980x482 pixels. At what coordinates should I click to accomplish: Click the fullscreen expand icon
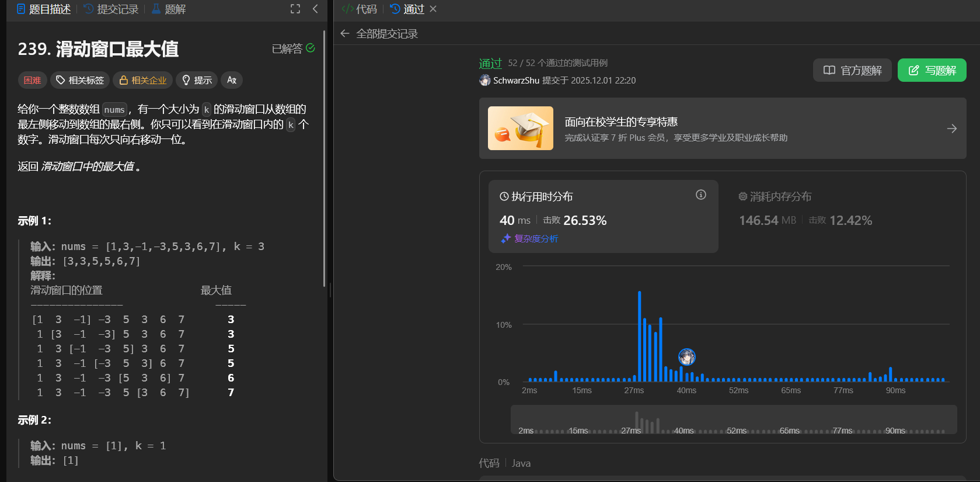coord(295,9)
